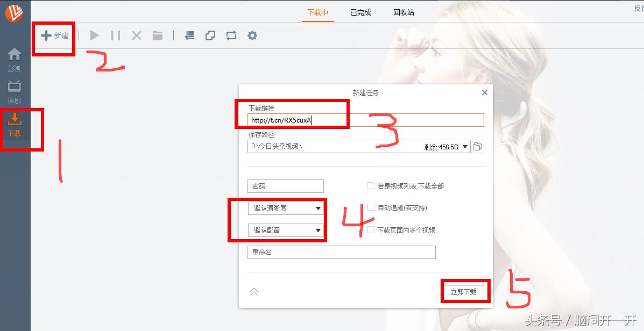The height and width of the screenshot is (331, 644).
Task: Click the pause download icon
Action: click(x=115, y=35)
